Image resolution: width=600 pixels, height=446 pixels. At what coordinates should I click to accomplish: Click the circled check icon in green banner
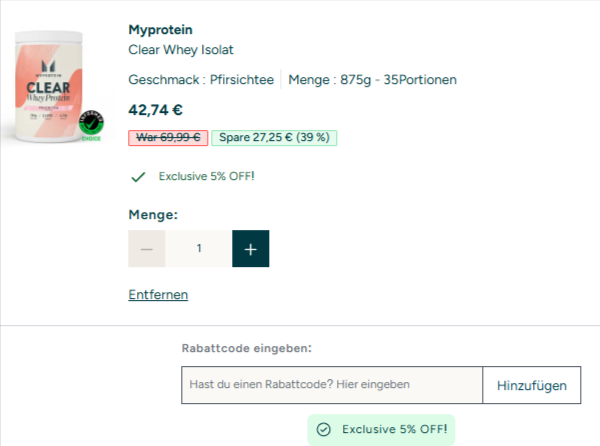pyautogui.click(x=324, y=429)
